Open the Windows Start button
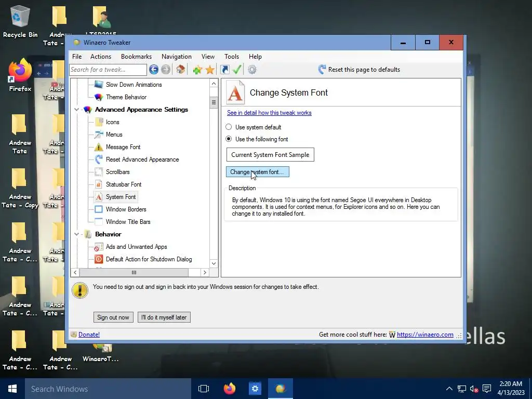532x399 pixels. click(12, 389)
